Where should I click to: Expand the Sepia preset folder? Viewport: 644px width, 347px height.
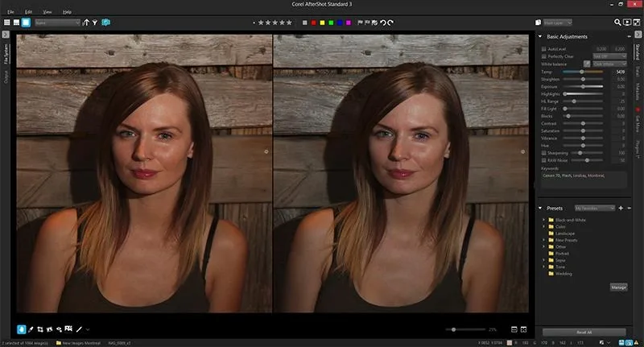pyautogui.click(x=544, y=260)
